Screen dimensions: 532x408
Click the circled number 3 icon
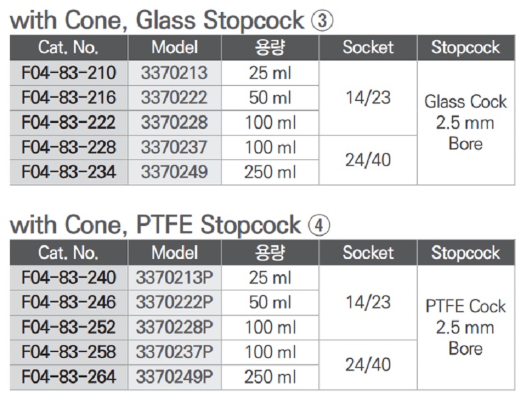click(x=322, y=21)
